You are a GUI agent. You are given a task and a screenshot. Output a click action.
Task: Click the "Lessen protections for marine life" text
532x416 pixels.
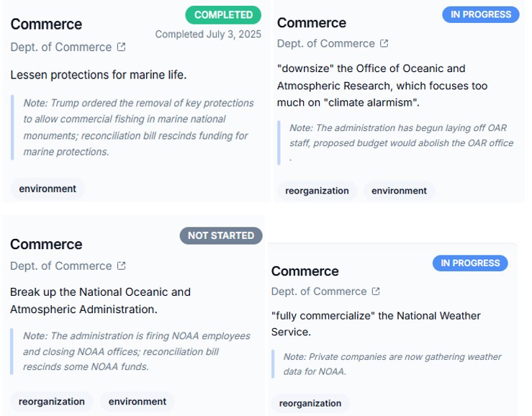99,75
